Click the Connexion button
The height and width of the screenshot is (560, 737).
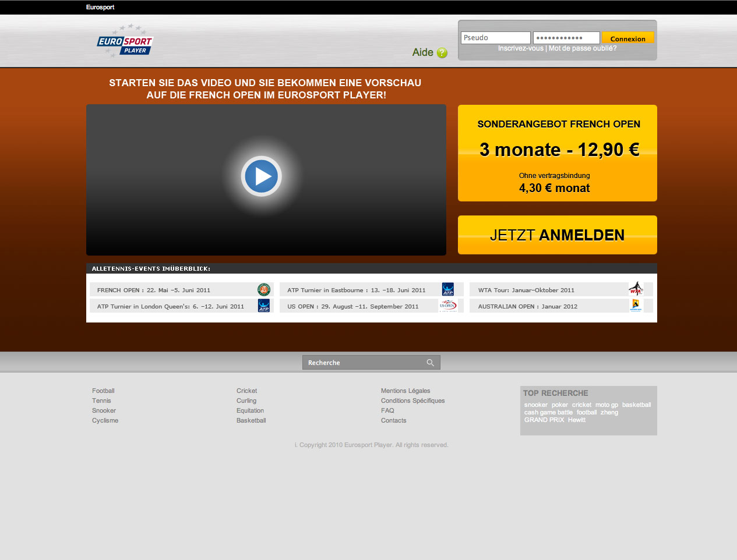point(628,38)
